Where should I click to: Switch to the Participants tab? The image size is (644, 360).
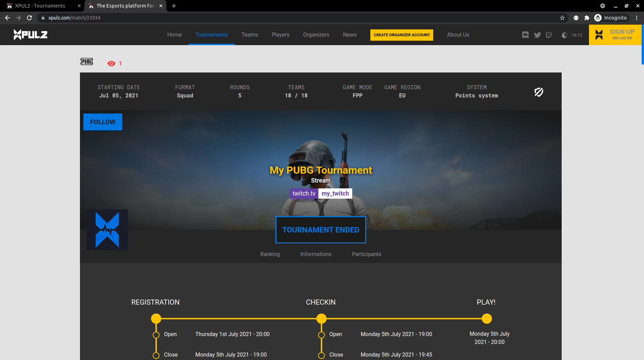point(367,254)
